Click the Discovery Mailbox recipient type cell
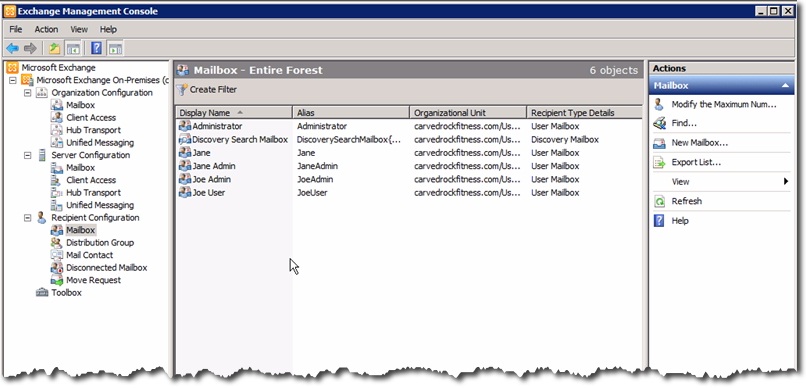Image resolution: width=807 pixels, height=388 pixels. pyautogui.click(x=565, y=139)
